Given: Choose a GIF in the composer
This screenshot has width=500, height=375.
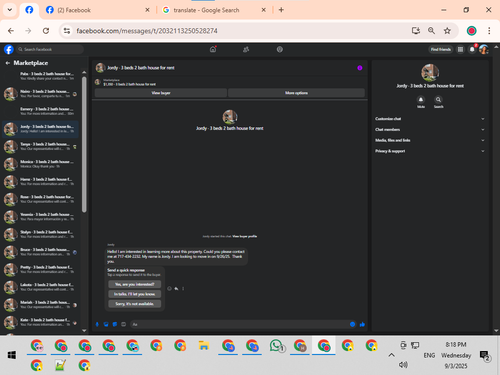Looking at the screenshot, I should pos(124,324).
